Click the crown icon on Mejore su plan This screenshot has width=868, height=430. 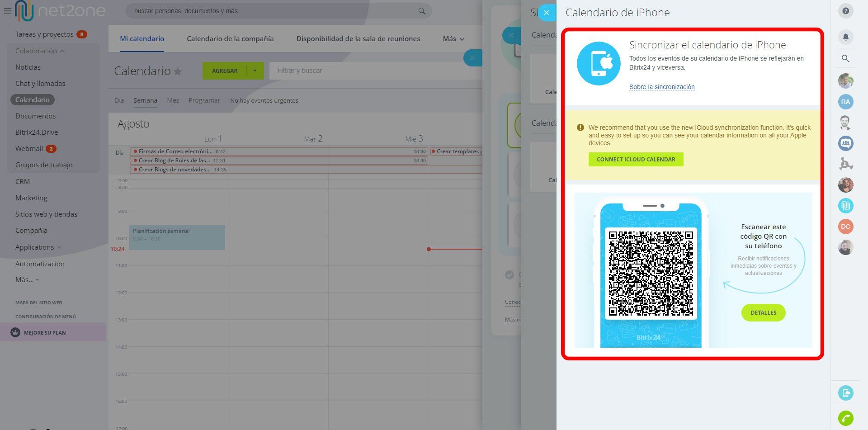15,332
